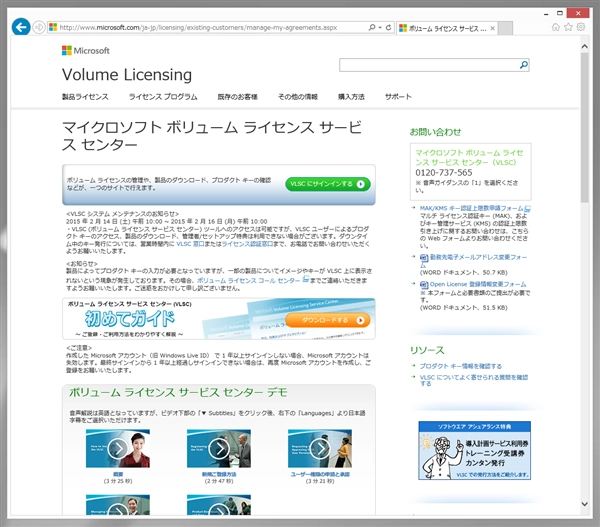Click the MAK/KMS キー認証上限数申請フォーム link
This screenshot has height=527, width=600.
coord(471,208)
